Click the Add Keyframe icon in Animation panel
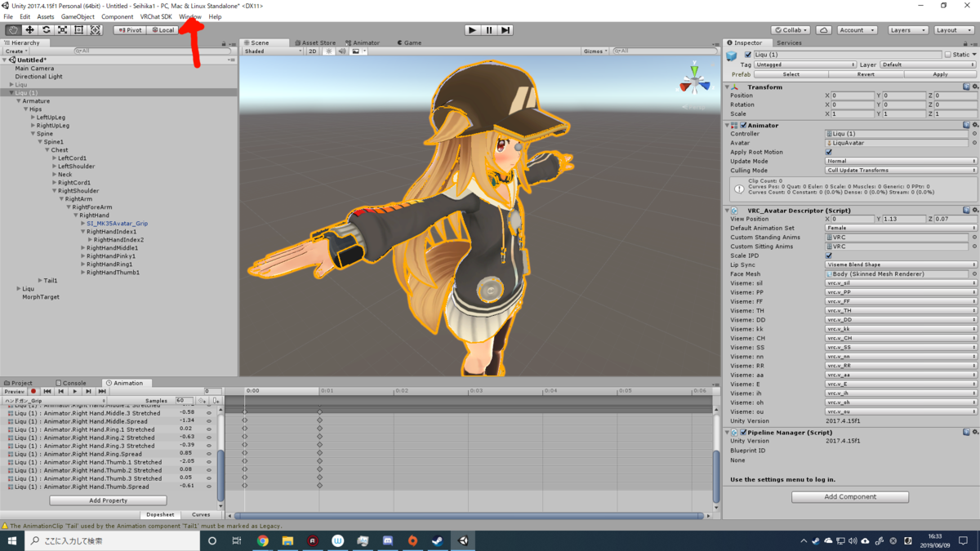Viewport: 980px width, 551px height. [x=202, y=401]
